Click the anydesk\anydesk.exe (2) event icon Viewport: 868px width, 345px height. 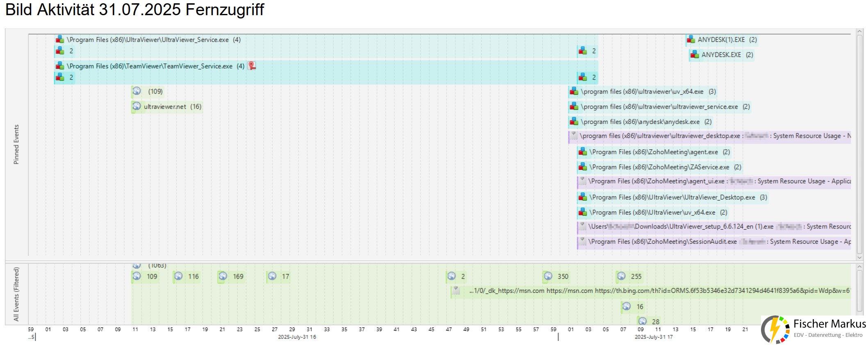point(574,121)
